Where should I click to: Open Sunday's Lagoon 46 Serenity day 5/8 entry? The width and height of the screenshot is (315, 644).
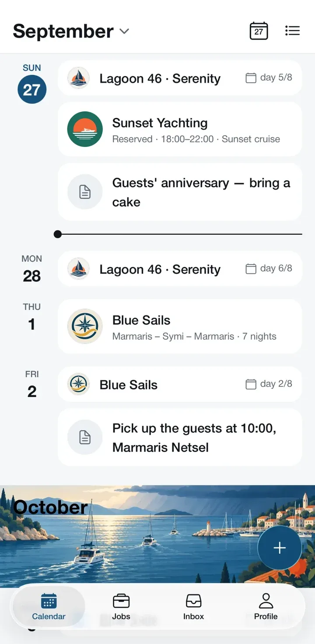pyautogui.click(x=180, y=78)
